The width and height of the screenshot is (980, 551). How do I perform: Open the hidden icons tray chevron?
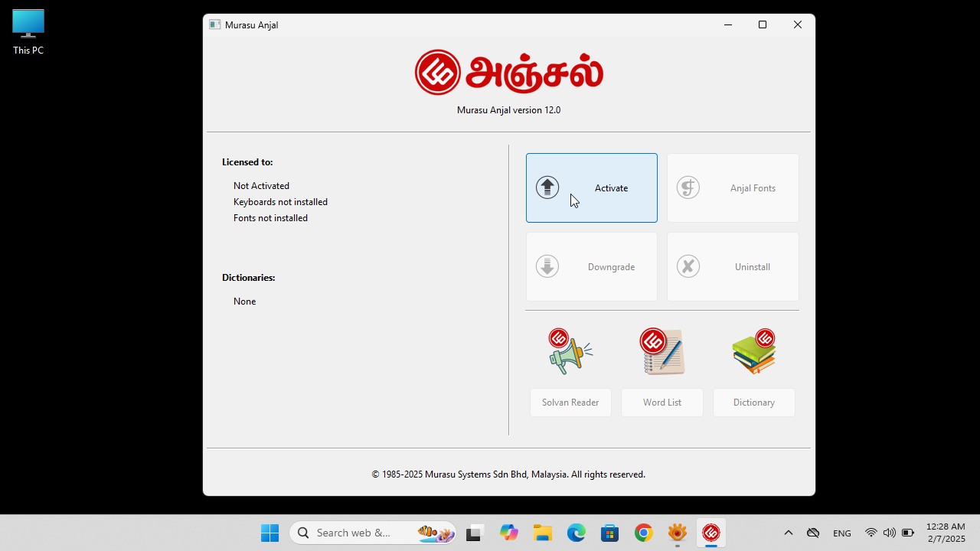coord(788,532)
